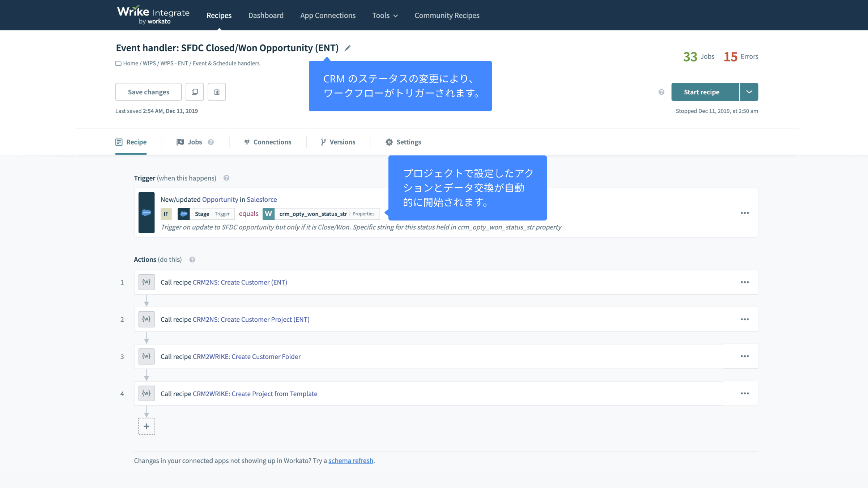Open App Connections in the navigation
868x488 pixels.
pyautogui.click(x=328, y=15)
